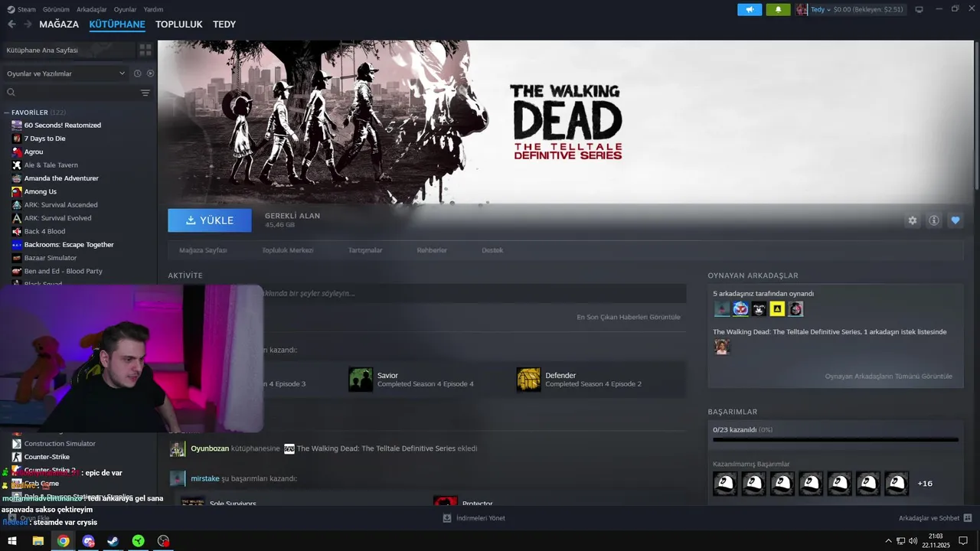Click the wishlist friend's avatar
The image size is (980, 551).
721,347
